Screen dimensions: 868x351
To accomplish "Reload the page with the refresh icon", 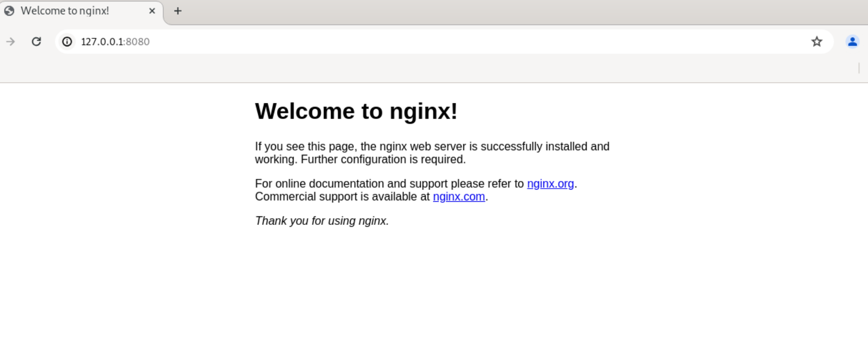I will 36,42.
